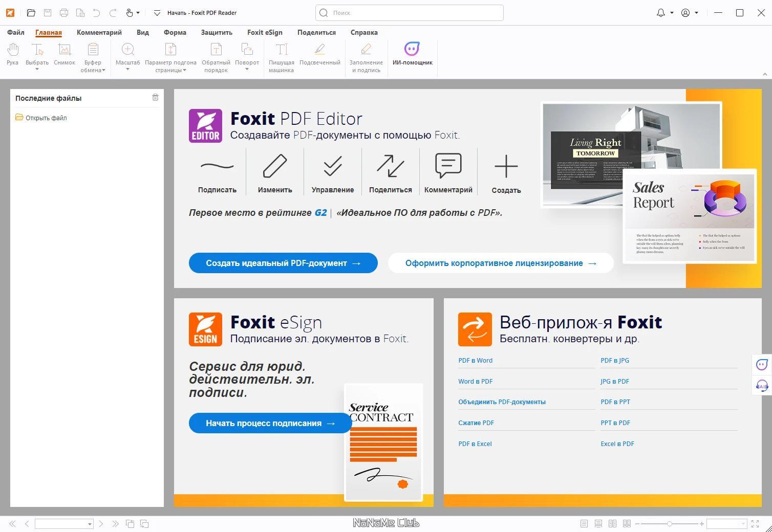This screenshot has width=772, height=532.
Task: Launch the AI assistant (ИИ-помощник) in ribbon
Action: 412,55
